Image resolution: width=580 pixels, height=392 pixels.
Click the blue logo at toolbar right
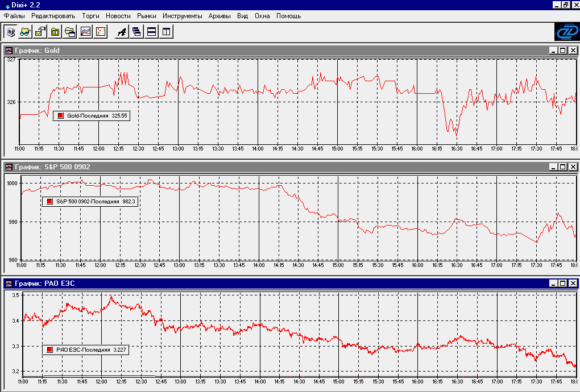click(x=567, y=32)
